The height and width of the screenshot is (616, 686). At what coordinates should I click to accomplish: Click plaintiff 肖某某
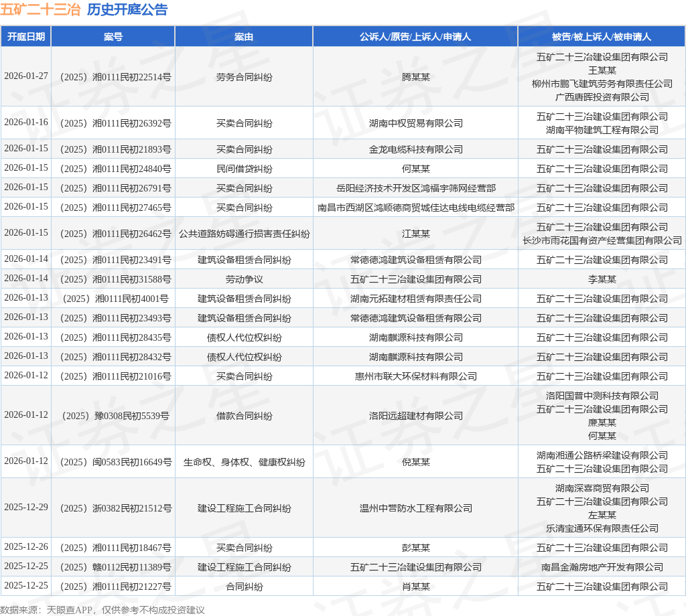(415, 587)
